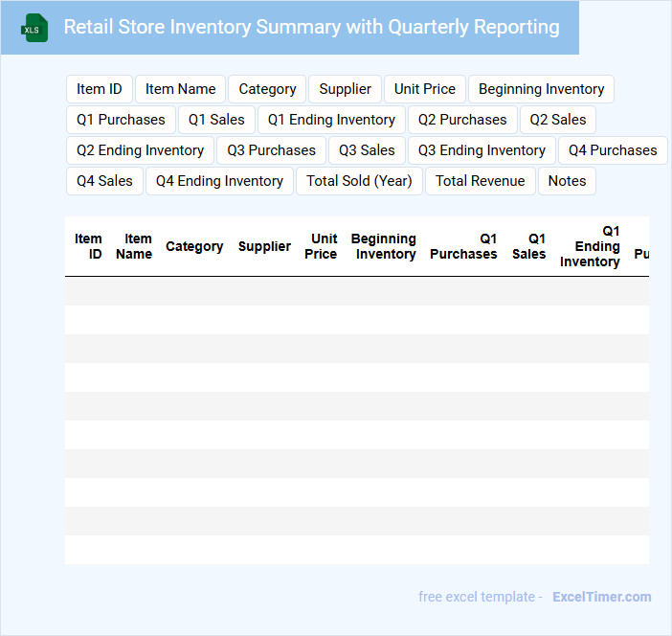This screenshot has height=636, width=672.
Task: Select the Notes tag
Action: click(x=567, y=181)
